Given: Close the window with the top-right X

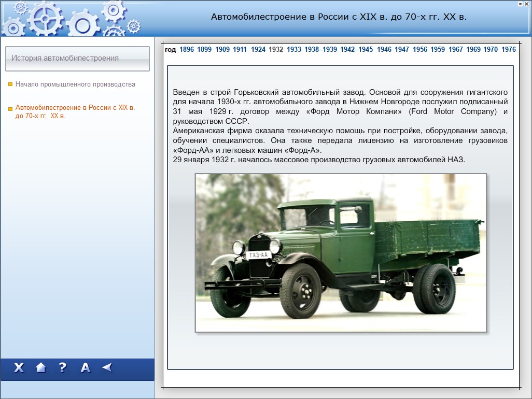Looking at the screenshot, I should tap(526, 4).
